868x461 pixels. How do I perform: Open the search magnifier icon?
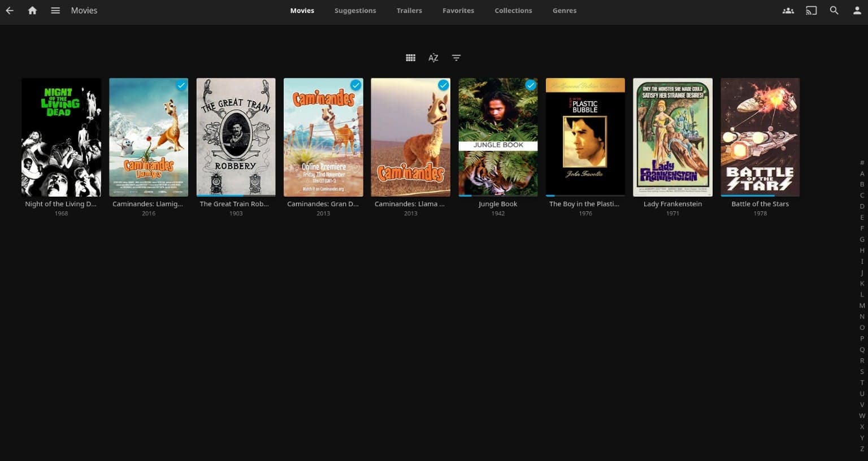(x=834, y=10)
